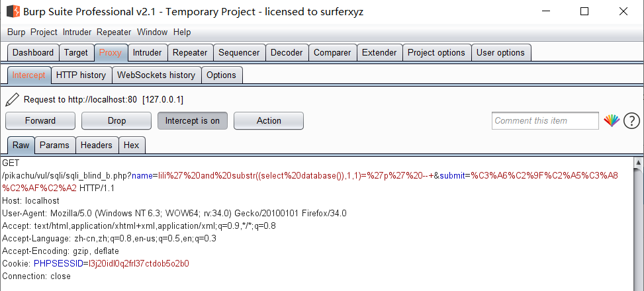Screen dimensions: 644x291
Task: Switch to the Hex view tab
Action: point(132,145)
